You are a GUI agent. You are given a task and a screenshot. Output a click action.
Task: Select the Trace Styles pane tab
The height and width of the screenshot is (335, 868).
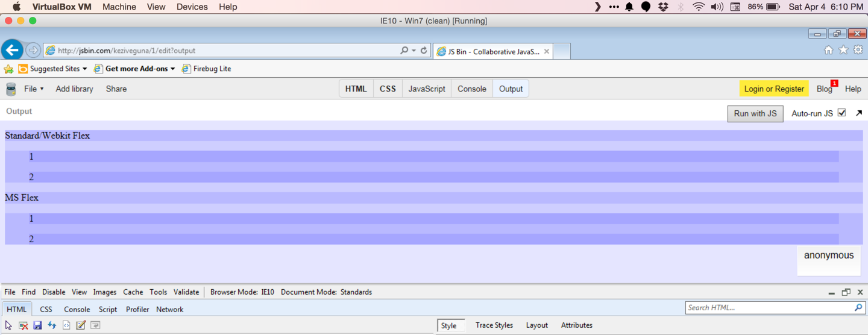(x=494, y=325)
